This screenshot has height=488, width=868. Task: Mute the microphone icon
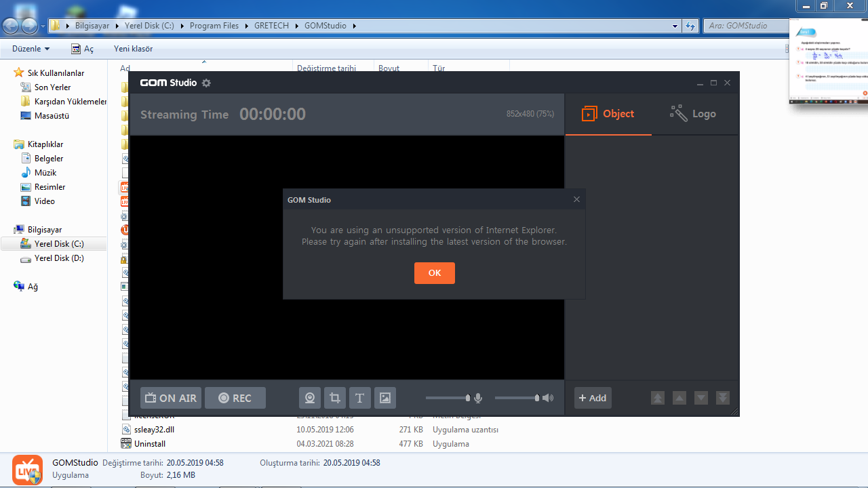(x=478, y=399)
